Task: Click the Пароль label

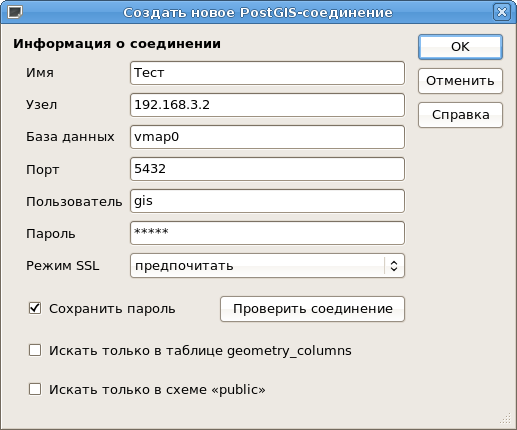Action: coord(51,234)
